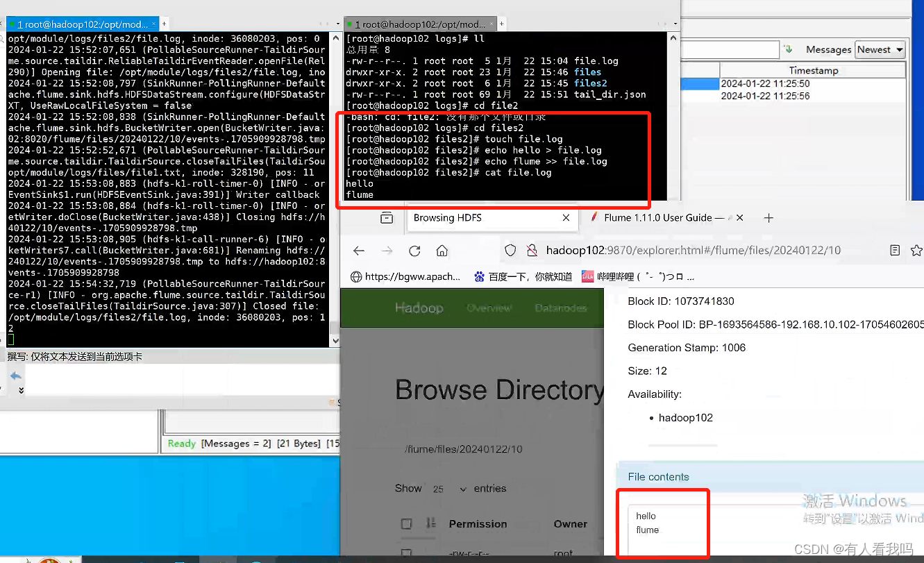Bookmark this page with the star

pos(916,250)
